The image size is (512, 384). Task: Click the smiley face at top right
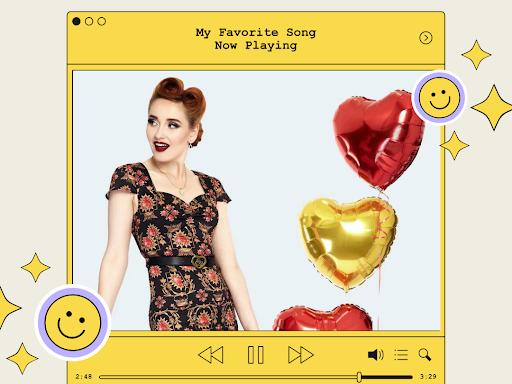pyautogui.click(x=440, y=97)
